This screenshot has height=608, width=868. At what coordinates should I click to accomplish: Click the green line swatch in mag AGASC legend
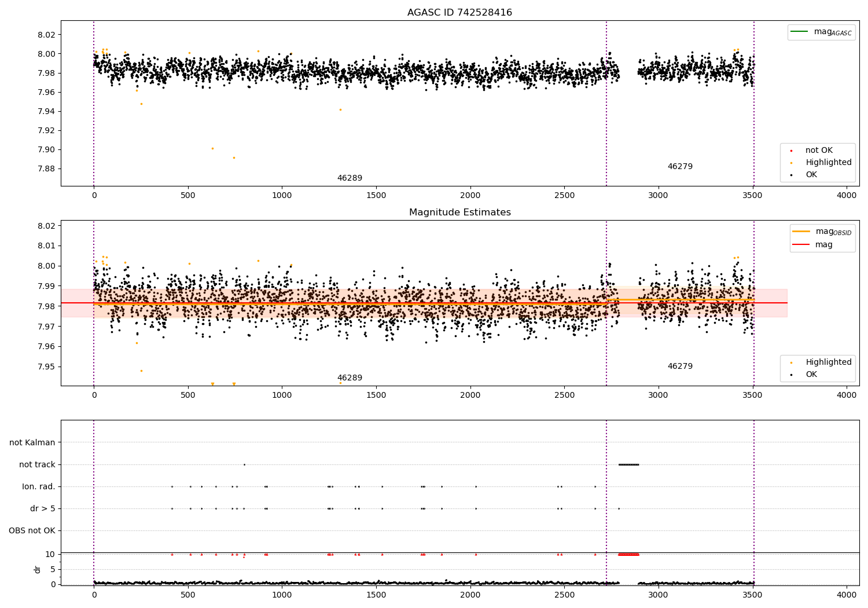(x=800, y=31)
